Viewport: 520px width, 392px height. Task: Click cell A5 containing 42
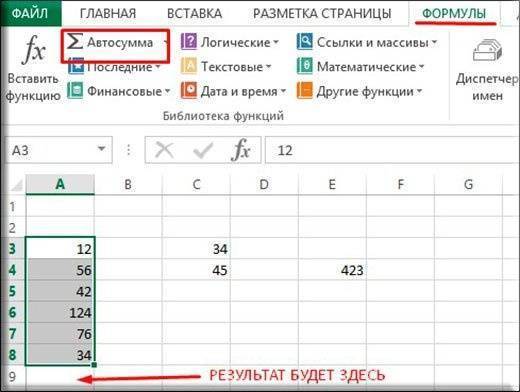[x=60, y=291]
